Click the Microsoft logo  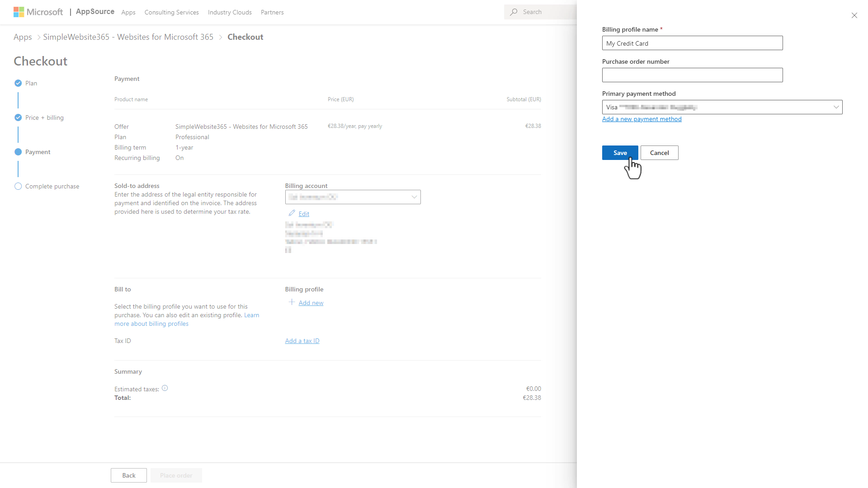tap(38, 12)
